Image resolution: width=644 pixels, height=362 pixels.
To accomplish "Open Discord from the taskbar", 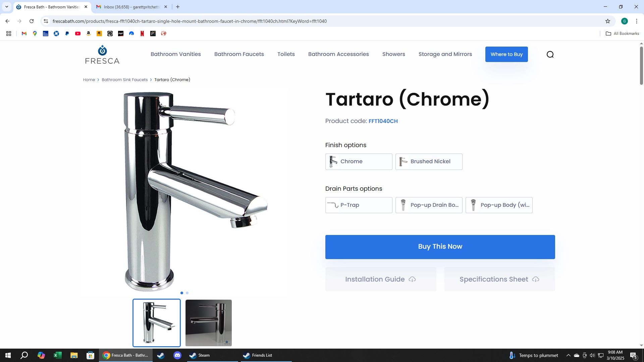I will click(177, 355).
